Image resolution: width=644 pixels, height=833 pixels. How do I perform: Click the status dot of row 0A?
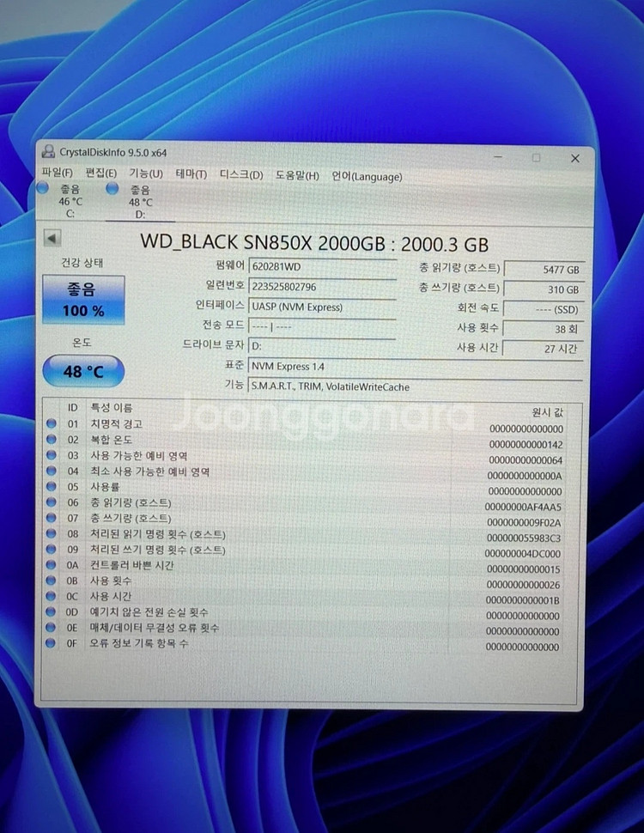[x=51, y=564]
